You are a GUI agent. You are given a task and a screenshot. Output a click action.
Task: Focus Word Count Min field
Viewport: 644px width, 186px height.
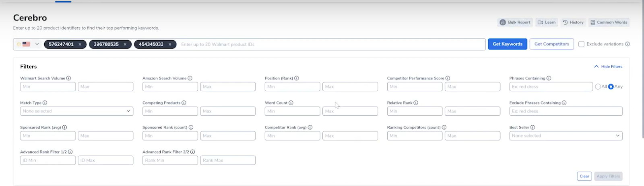[x=293, y=111]
